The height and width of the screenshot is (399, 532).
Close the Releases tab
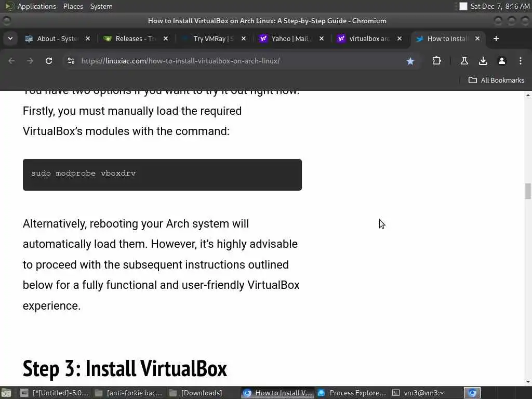point(166,38)
